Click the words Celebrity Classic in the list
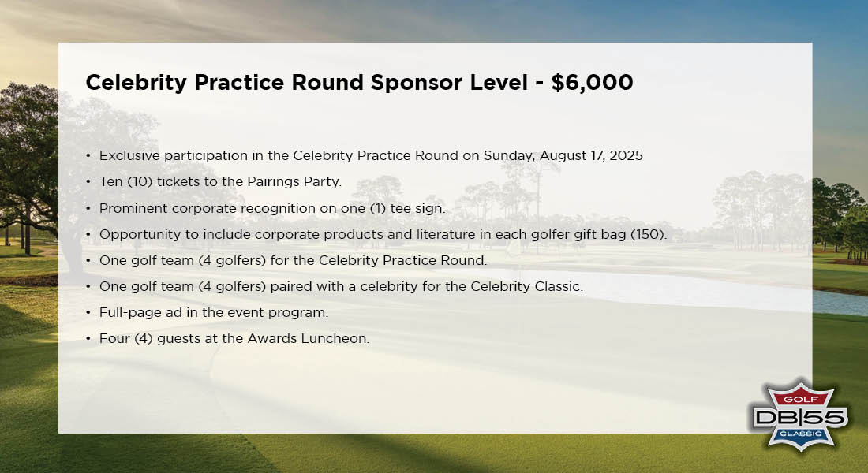The image size is (868, 473). (x=526, y=287)
